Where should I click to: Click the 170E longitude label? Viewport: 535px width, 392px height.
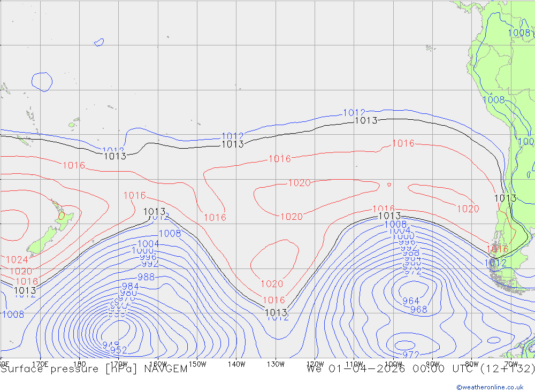pyautogui.click(x=40, y=364)
